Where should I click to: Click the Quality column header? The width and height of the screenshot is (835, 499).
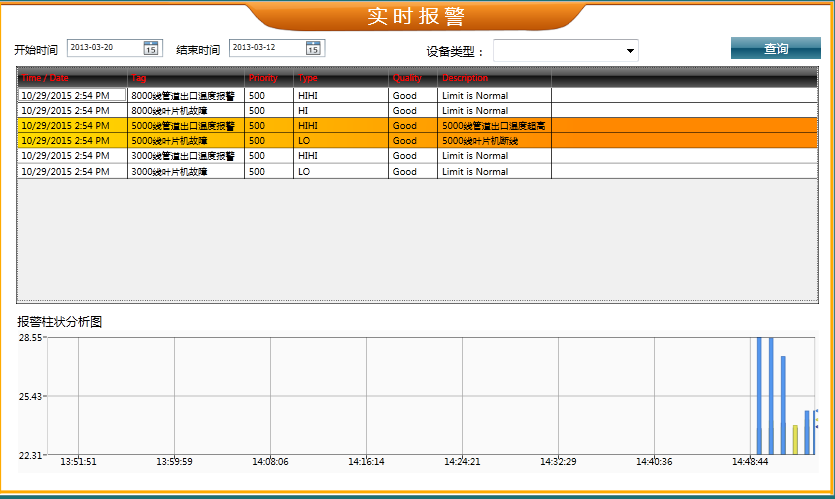[412, 78]
